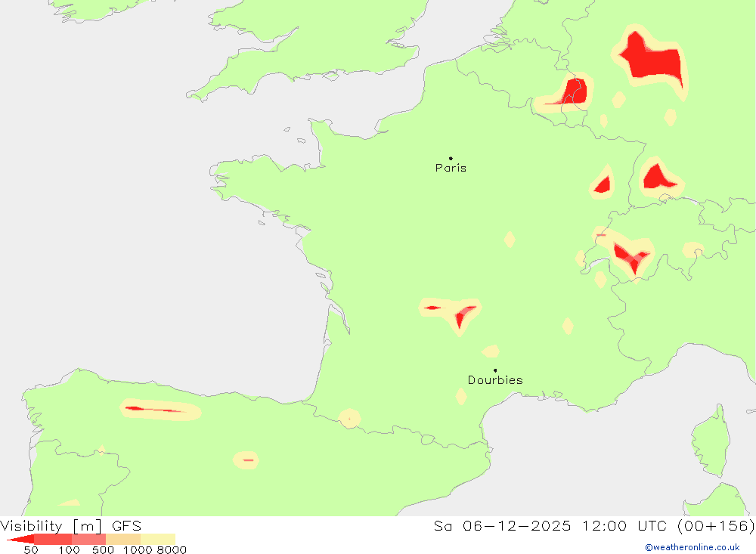Click the Dourbies location label
756x554 pixels.
[x=495, y=380]
